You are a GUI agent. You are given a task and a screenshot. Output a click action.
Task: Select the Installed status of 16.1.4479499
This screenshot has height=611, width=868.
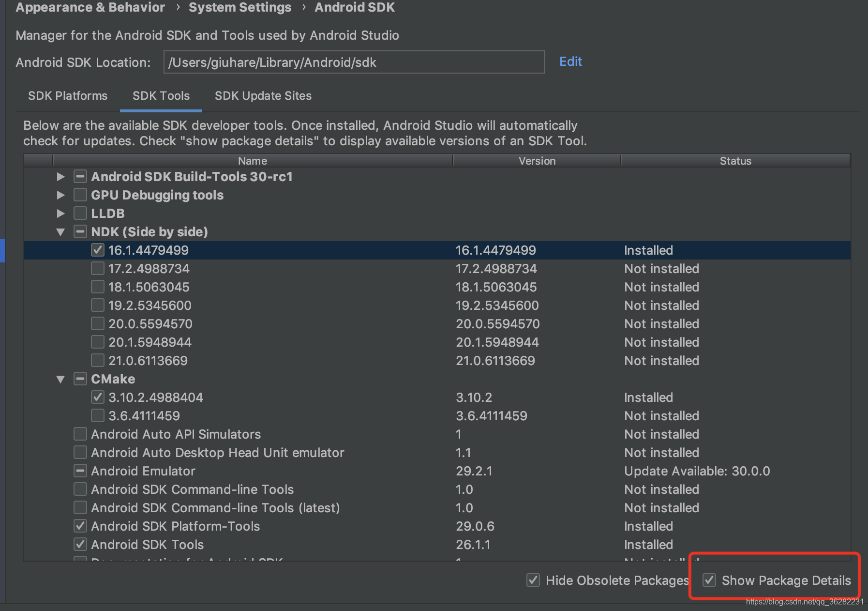(x=648, y=250)
